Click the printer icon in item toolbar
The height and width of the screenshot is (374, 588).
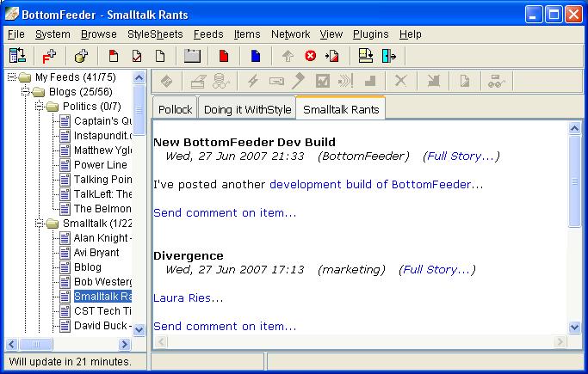point(198,81)
